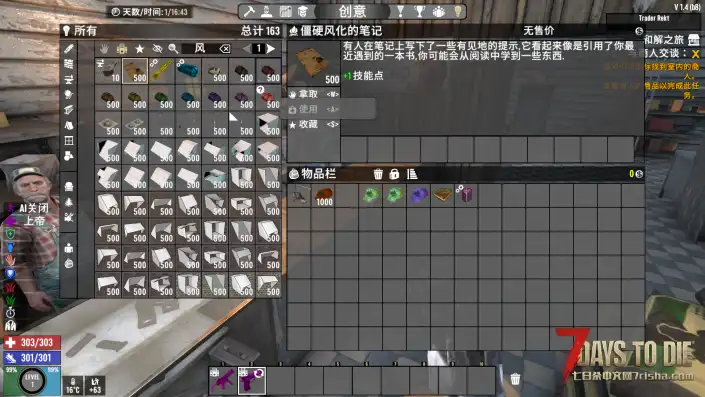Click the 总计 163 total count

(x=260, y=31)
